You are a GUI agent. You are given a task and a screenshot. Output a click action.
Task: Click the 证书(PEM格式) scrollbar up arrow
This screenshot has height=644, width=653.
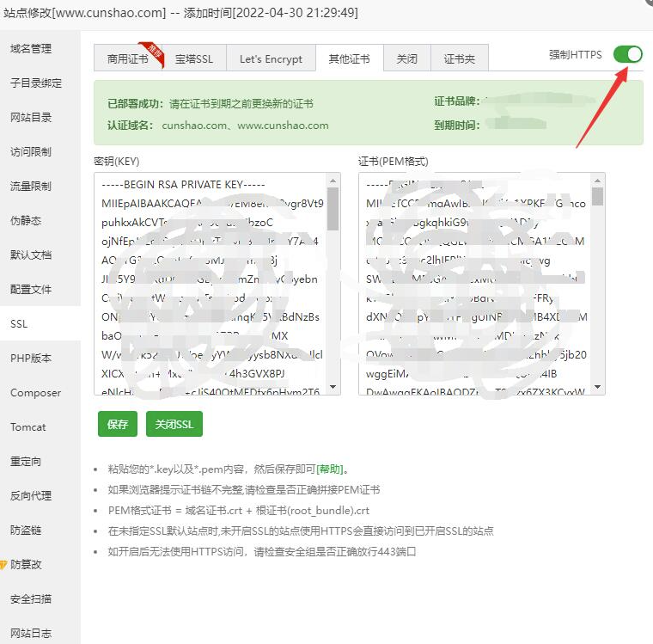[x=598, y=181]
